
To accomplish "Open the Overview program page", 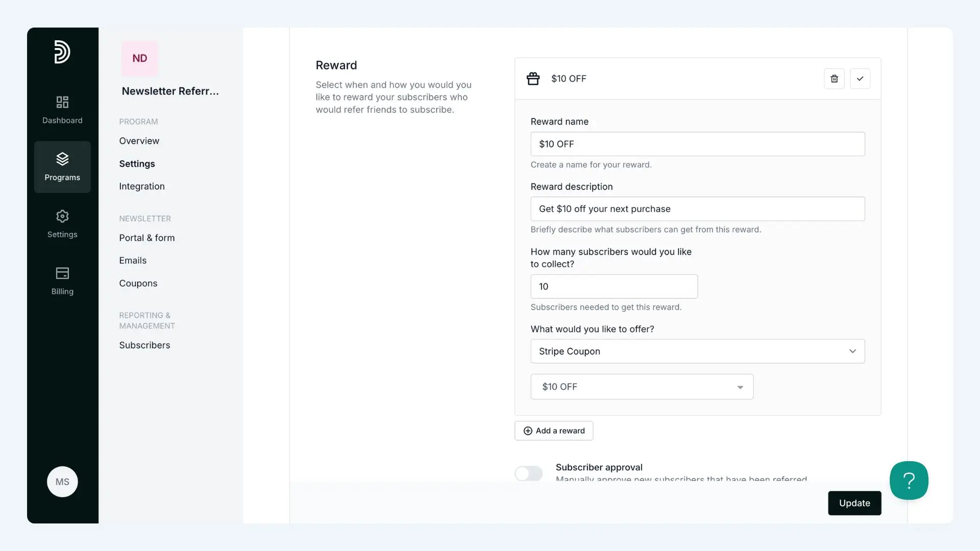I will [139, 141].
